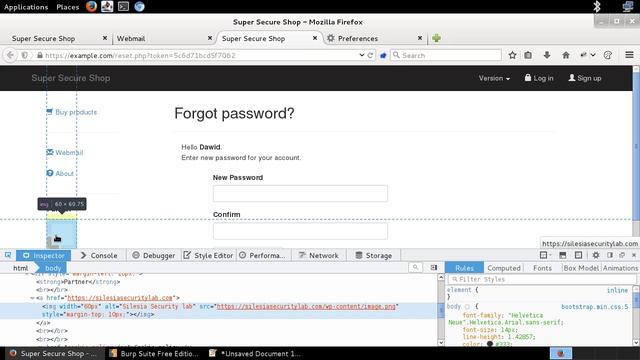Launch Firefox from the top panel

point(91,7)
